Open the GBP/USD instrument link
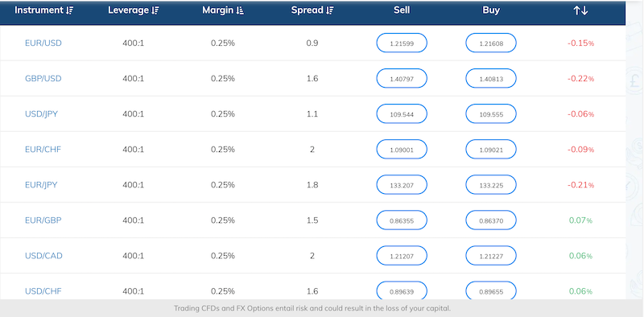644x317 pixels. pos(43,78)
